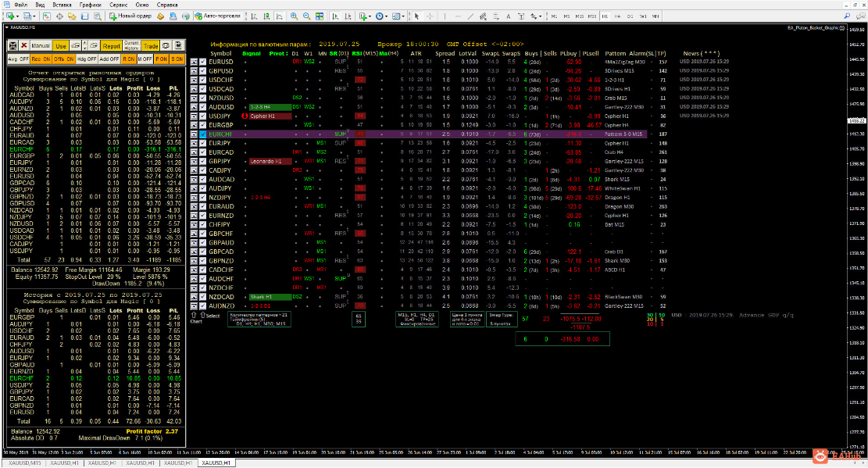868x468 pixels.
Task: Toggle the EURCHF highlighted row checkbox
Action: tap(202, 134)
